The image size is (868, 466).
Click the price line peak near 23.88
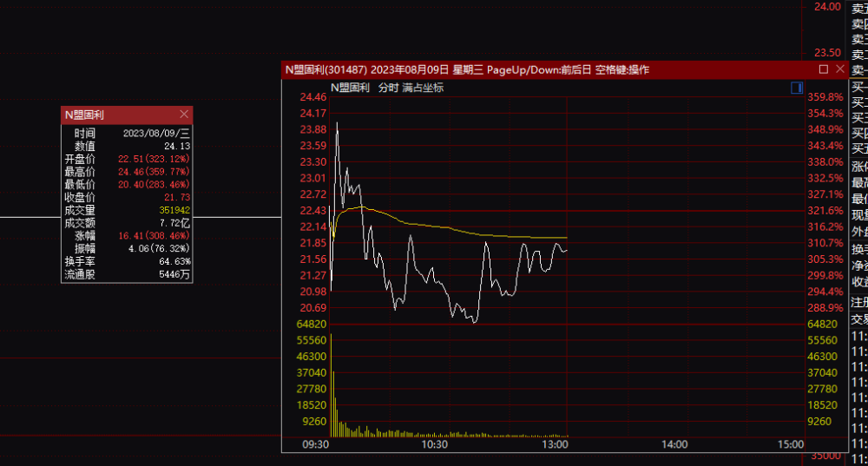tap(337, 124)
